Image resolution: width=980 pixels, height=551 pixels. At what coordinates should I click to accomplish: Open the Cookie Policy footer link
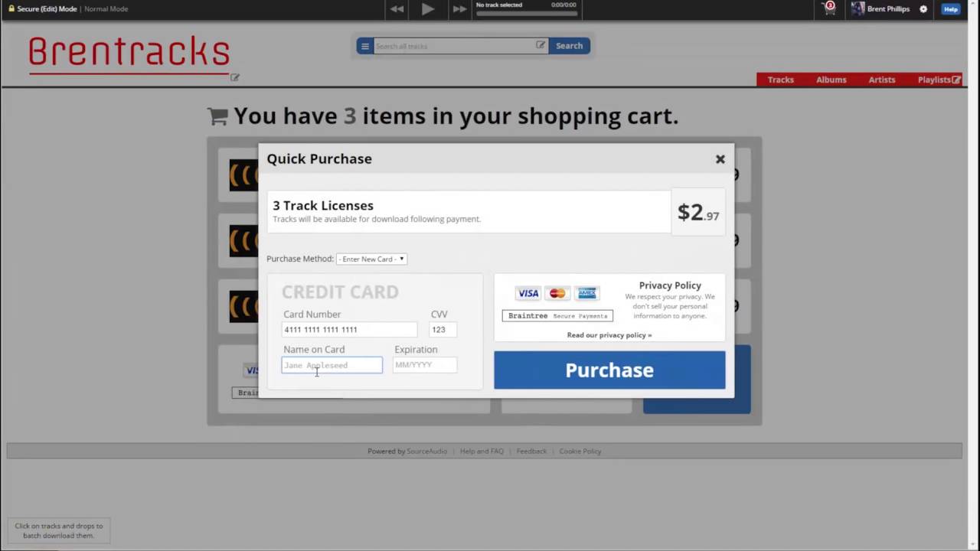point(580,452)
